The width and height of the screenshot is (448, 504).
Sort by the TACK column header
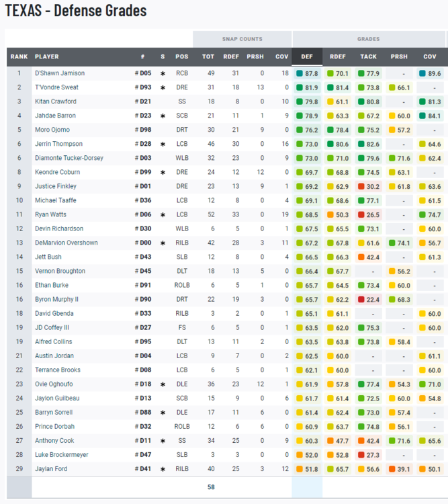pyautogui.click(x=368, y=57)
